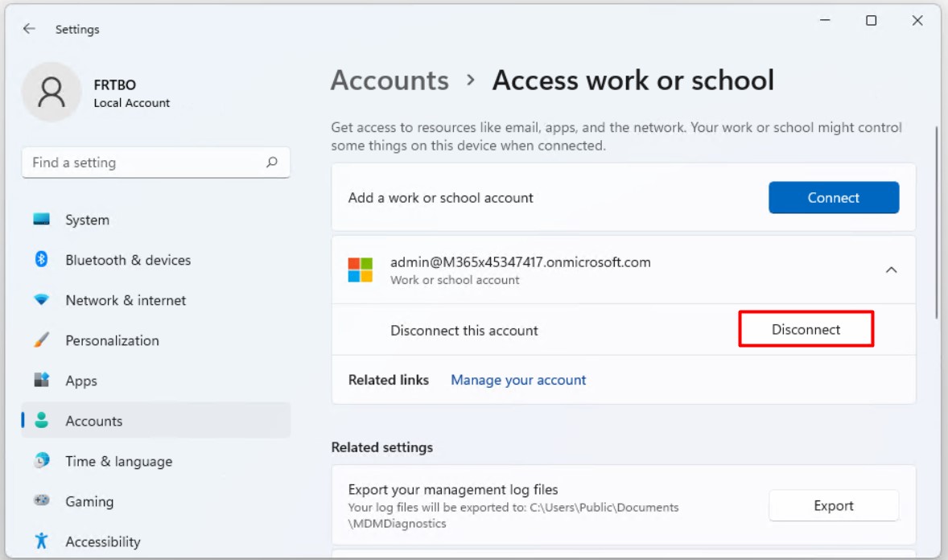This screenshot has height=560, width=948.
Task: Collapse the admin account chevron
Action: (x=891, y=270)
